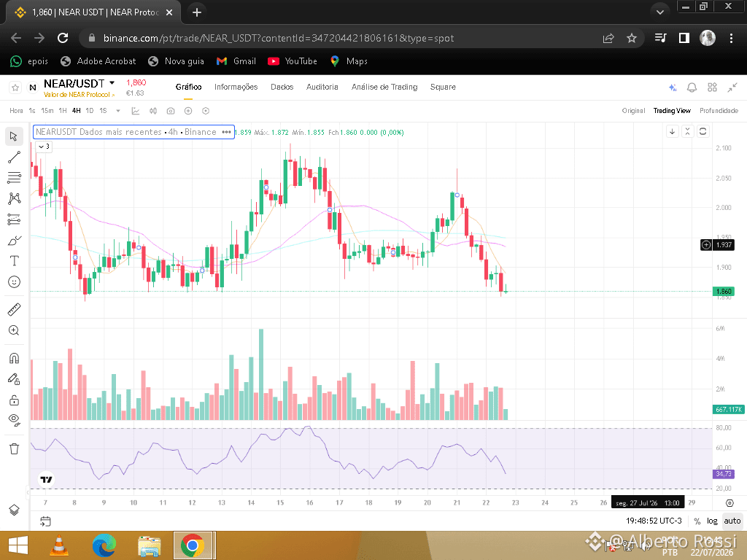
Task: Select the 1s time interval
Action: [32, 111]
